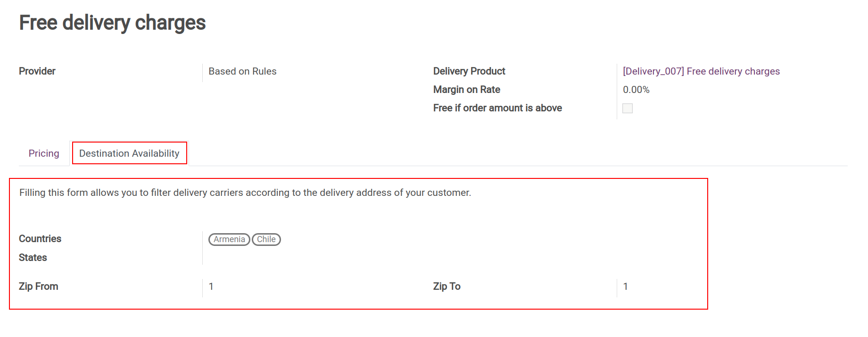This screenshot has height=337, width=868.
Task: Click the 'Filling this form' help text
Action: pos(245,193)
